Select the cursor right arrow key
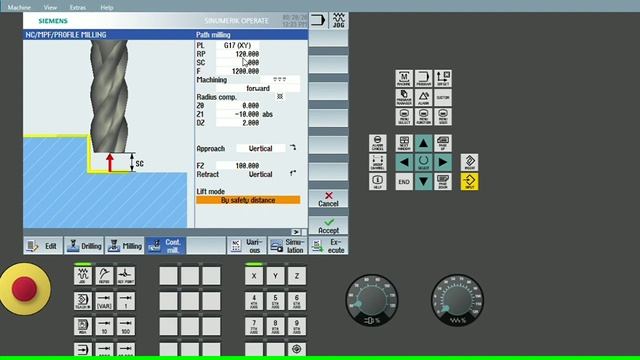Screen dimensions: 640x360 pyautogui.click(x=443, y=162)
